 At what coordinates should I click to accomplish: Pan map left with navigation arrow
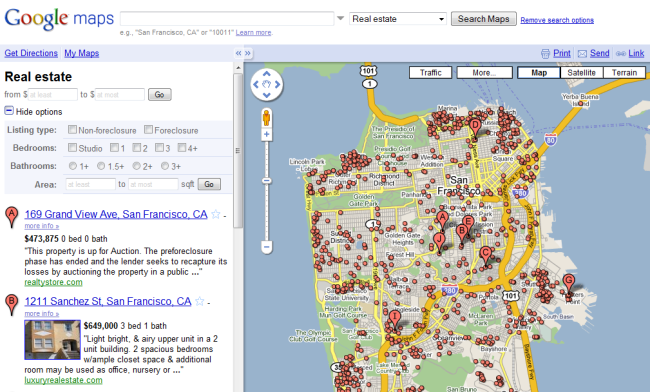click(x=256, y=85)
